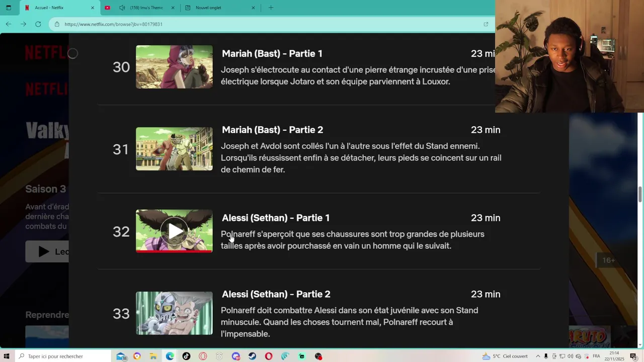Open the episode 33 Alessi thumbnail
This screenshot has height=362, width=644.
(x=174, y=313)
